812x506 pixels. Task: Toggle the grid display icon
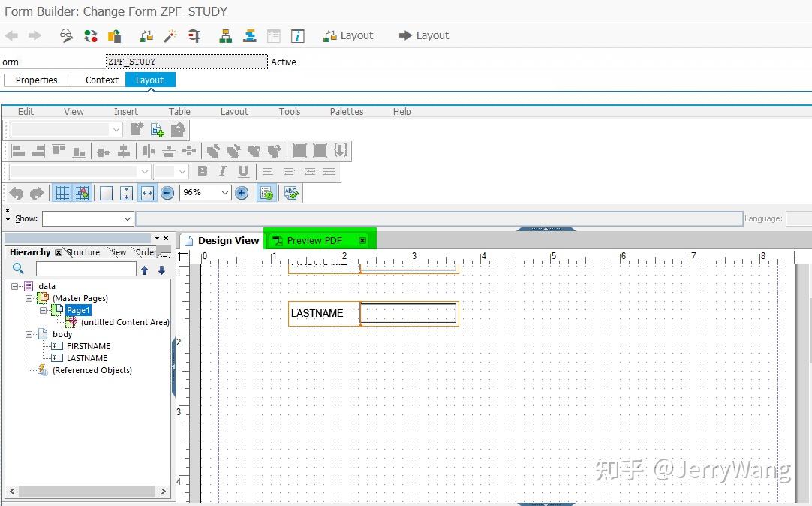point(61,192)
